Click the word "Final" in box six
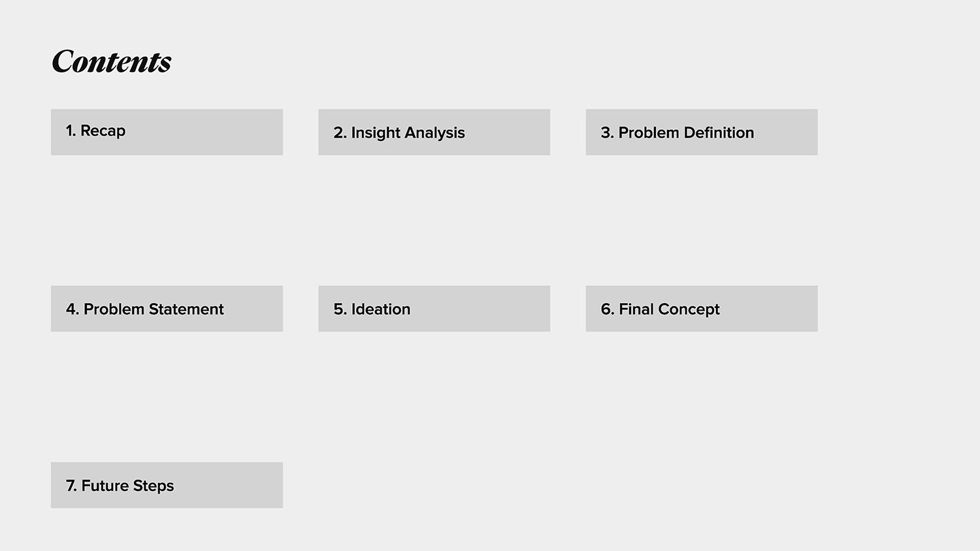 coord(636,309)
